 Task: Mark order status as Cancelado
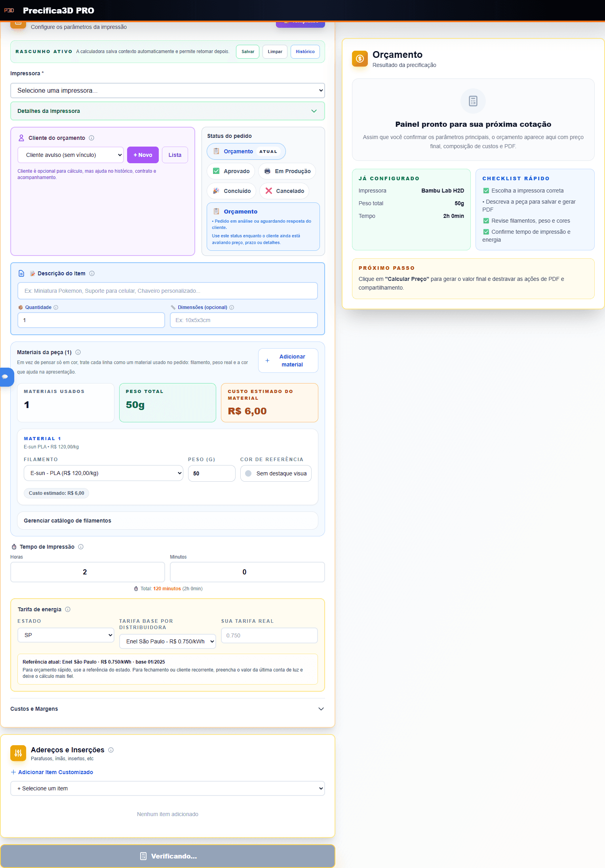(x=284, y=191)
